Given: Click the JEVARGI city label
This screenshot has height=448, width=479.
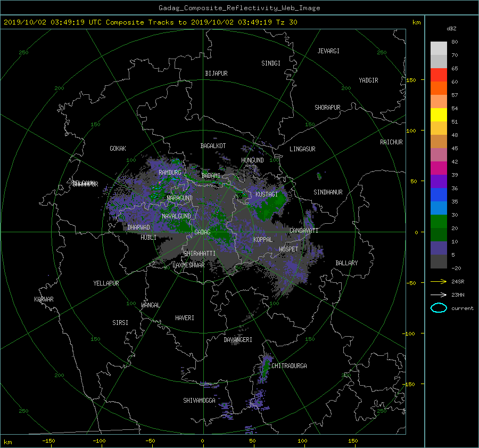Looking at the screenshot, I should 328,51.
